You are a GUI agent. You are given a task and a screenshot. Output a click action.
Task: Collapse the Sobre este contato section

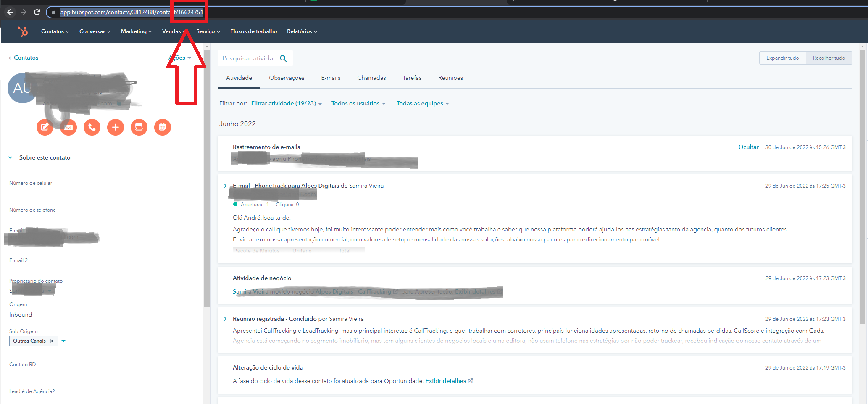click(10, 157)
